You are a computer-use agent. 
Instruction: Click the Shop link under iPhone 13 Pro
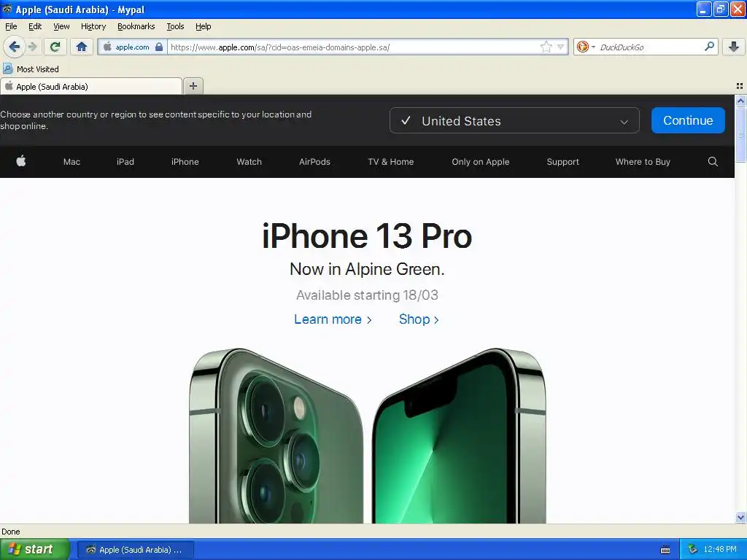pos(419,319)
